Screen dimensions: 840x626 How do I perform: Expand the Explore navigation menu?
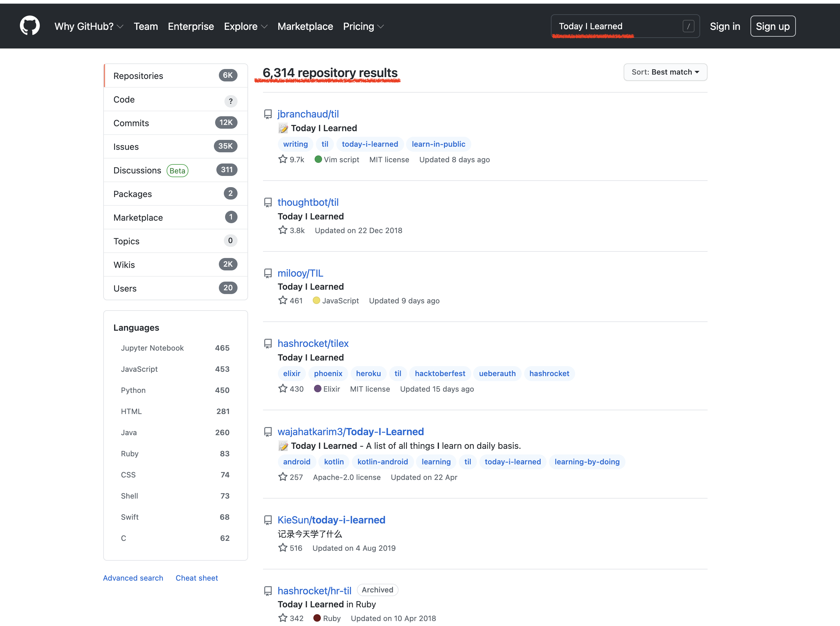coord(246,26)
